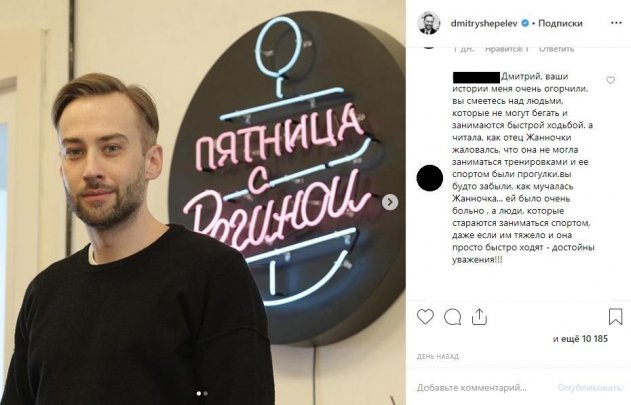This screenshot has height=405, width=631.
Task: Click the Опубликовать button
Action: pos(590,388)
